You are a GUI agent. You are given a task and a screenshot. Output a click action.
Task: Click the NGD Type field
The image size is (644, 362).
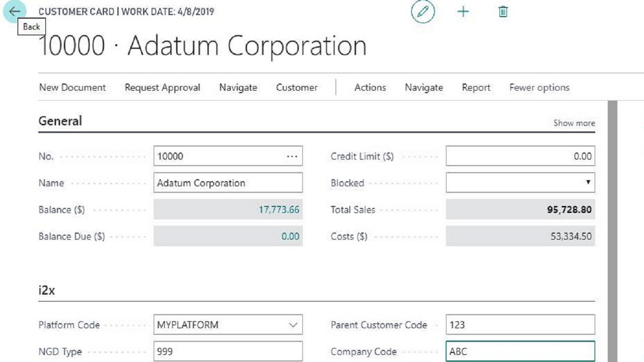pos(228,351)
